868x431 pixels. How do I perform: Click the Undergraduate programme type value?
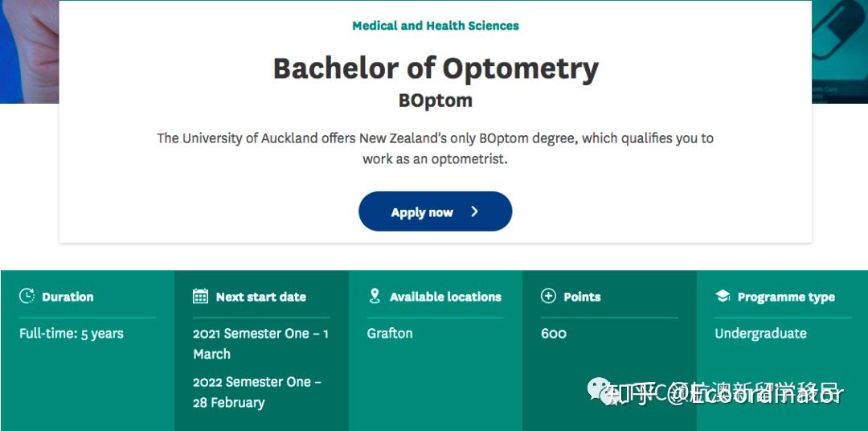[760, 333]
